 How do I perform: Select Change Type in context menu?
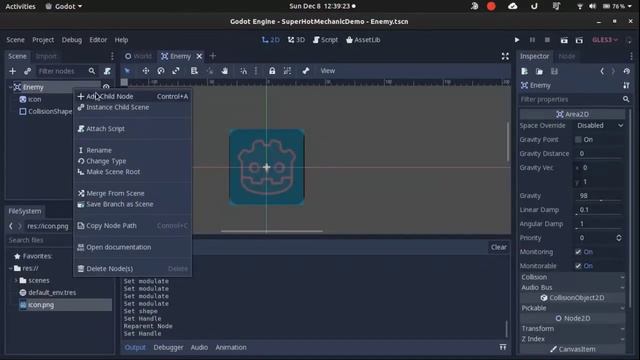click(133, 161)
